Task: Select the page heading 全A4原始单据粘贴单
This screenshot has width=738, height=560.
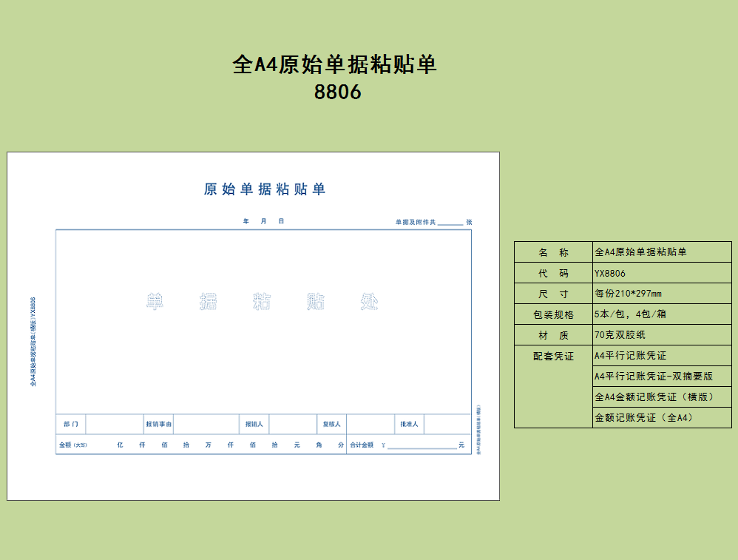Action: (x=334, y=64)
